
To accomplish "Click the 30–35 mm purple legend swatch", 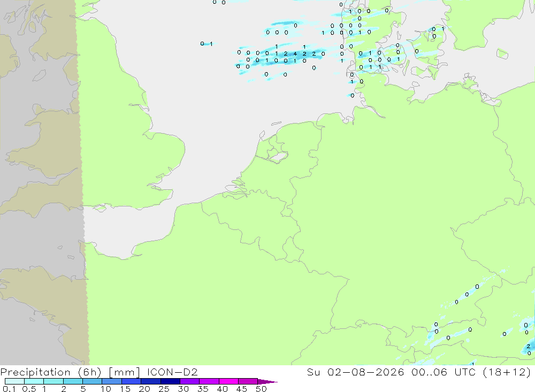I will 190,381.
